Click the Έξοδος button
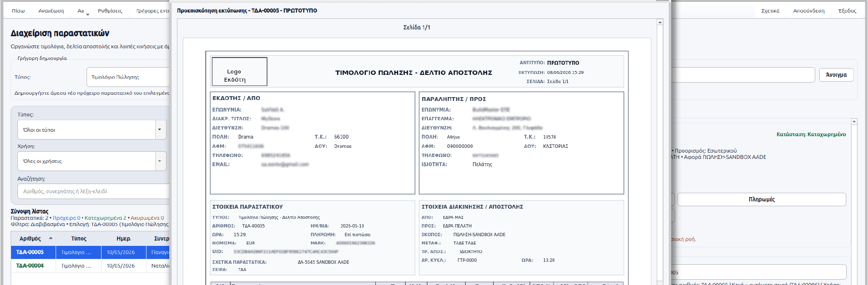 [x=847, y=11]
